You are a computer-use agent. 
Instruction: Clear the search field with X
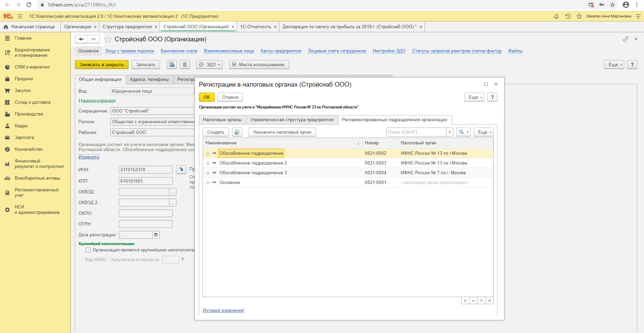coord(449,132)
